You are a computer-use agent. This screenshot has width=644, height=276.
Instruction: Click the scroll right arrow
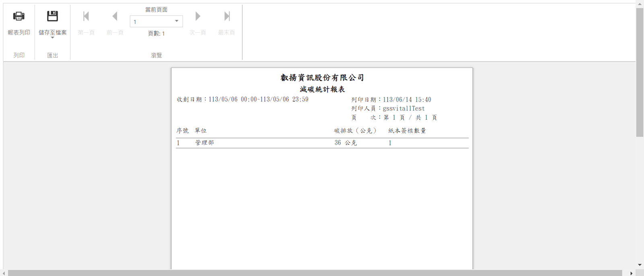(x=631, y=273)
